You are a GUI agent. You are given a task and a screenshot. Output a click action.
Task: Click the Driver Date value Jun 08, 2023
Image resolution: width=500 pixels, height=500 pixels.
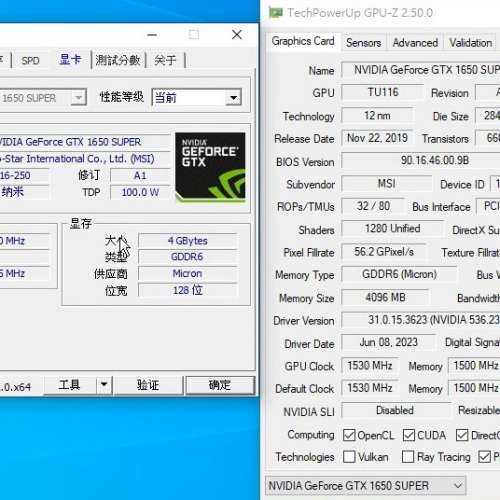[388, 342]
